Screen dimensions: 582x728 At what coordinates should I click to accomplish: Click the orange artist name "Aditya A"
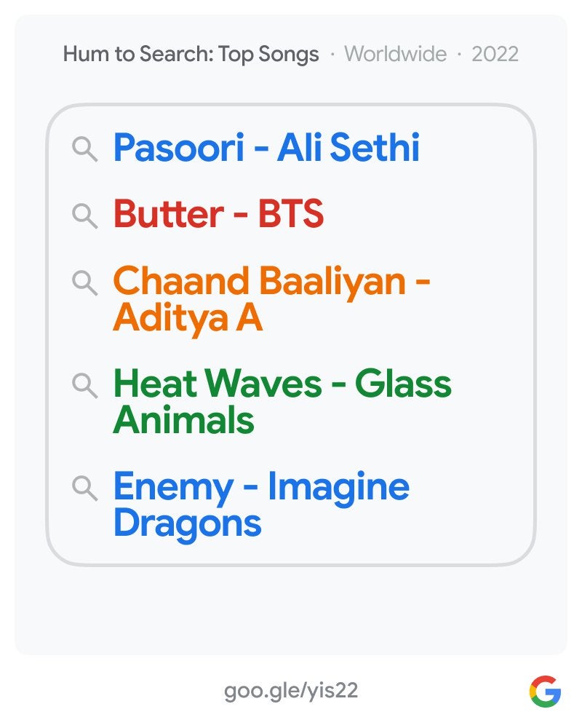tap(187, 317)
